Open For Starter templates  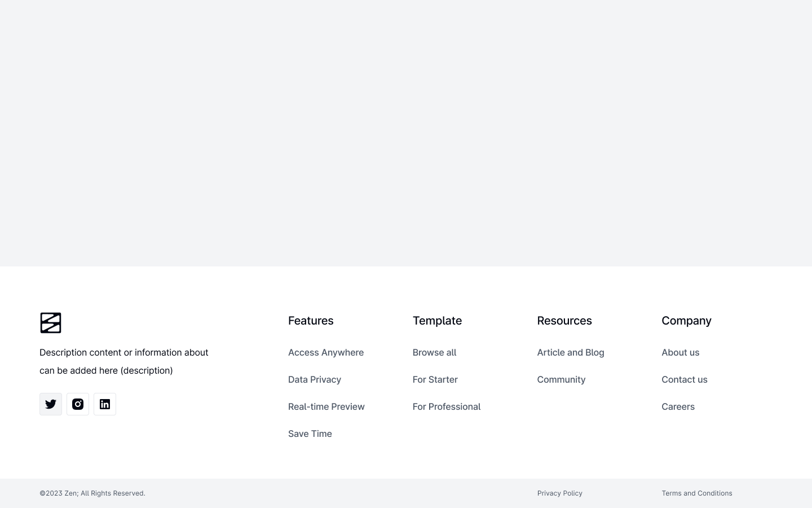click(435, 379)
